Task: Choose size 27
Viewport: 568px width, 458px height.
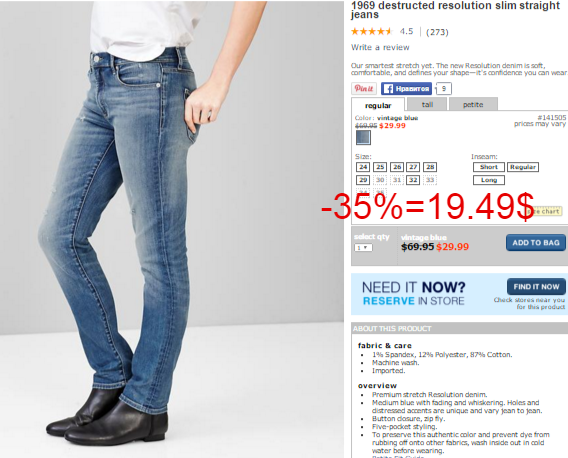Action: tap(413, 167)
